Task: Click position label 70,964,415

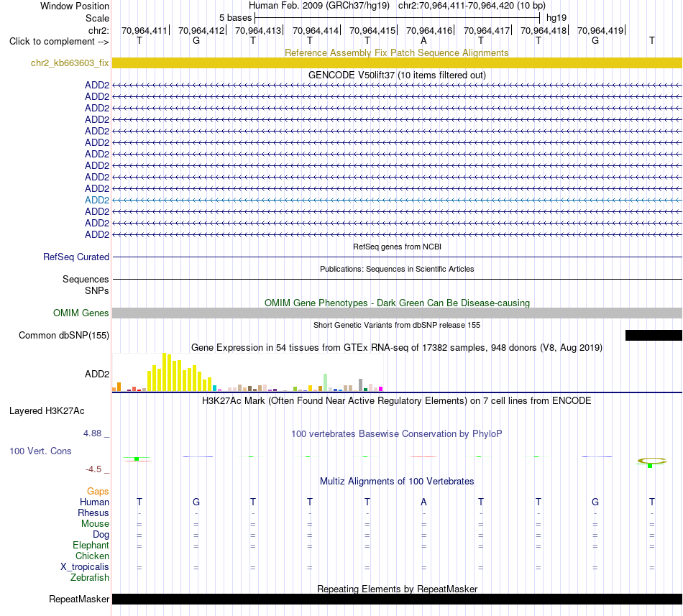Action: pyautogui.click(x=372, y=31)
